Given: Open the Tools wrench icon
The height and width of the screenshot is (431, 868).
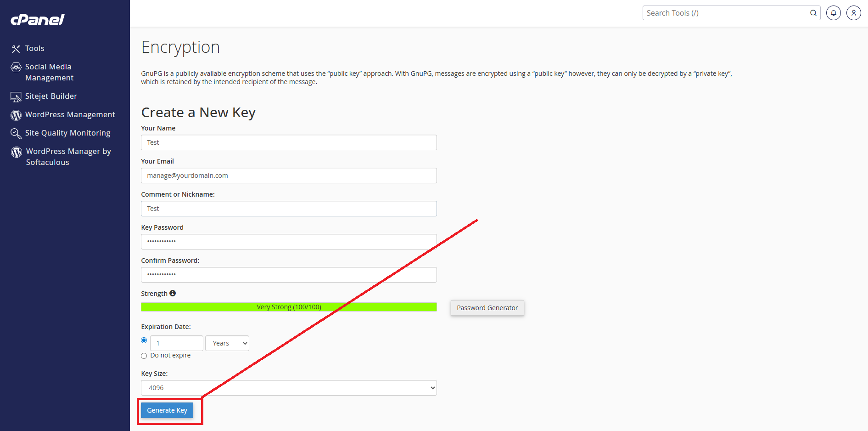Looking at the screenshot, I should click(16, 49).
